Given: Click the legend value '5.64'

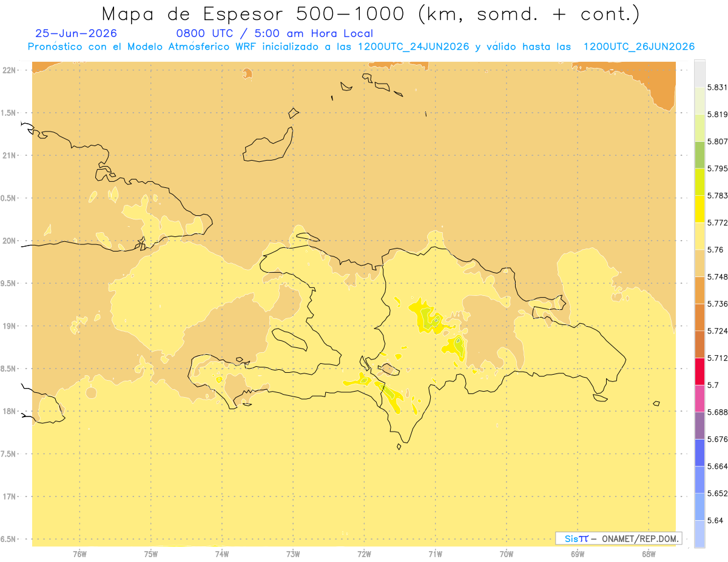Looking at the screenshot, I should [715, 520].
